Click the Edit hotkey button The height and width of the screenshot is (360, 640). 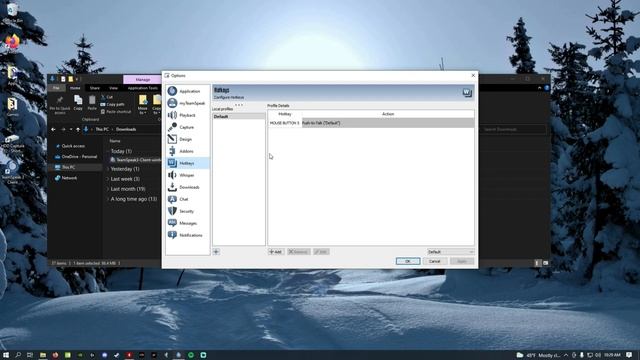click(x=321, y=252)
